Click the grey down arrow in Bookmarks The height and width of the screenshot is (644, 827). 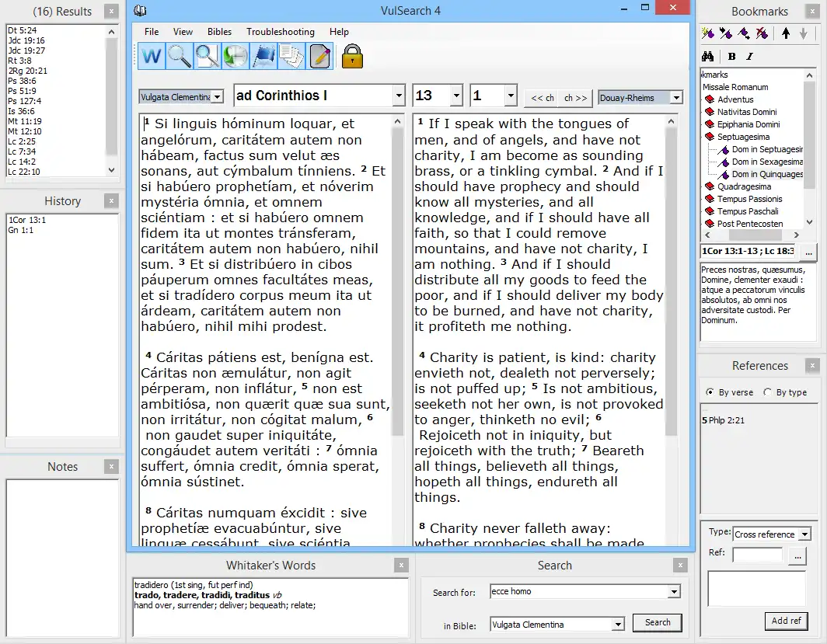tap(803, 33)
